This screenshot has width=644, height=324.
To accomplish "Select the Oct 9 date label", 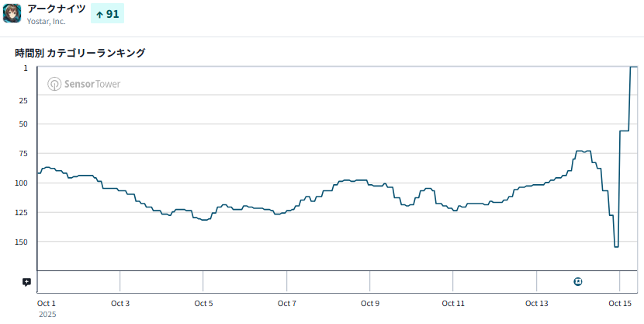I will click(370, 303).
